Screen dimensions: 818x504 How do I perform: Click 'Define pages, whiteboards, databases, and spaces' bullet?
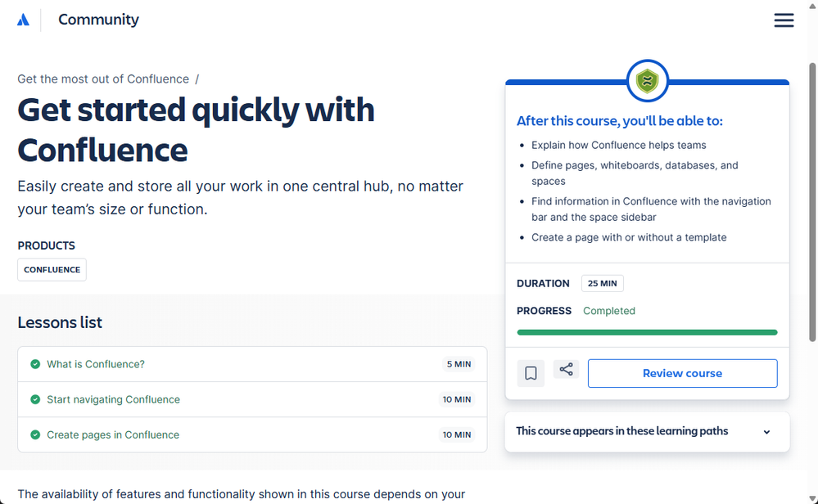[x=635, y=173]
